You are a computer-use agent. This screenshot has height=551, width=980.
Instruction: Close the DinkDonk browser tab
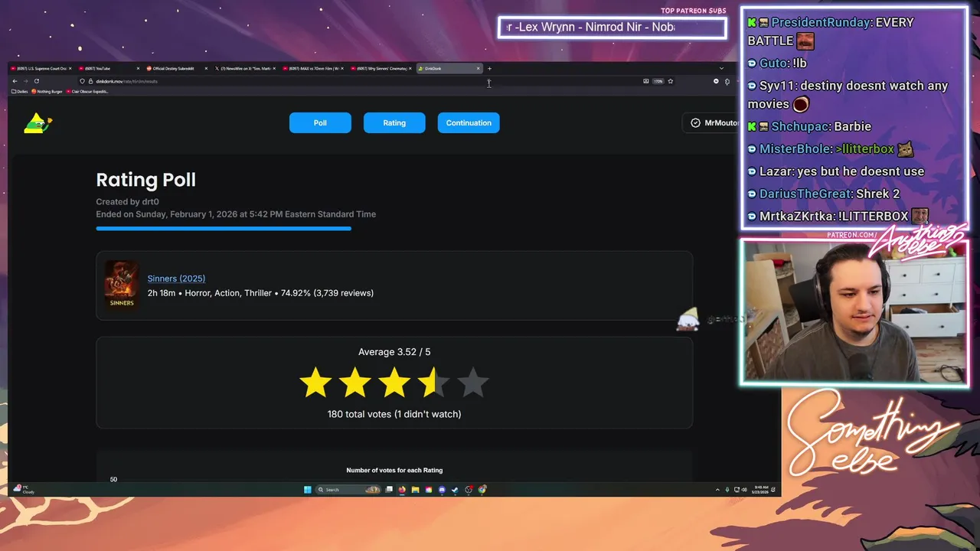pos(478,68)
